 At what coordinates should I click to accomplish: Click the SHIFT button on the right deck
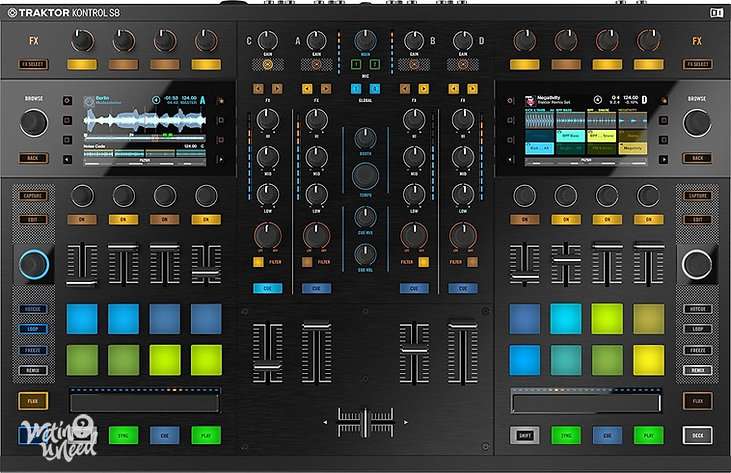click(x=524, y=436)
